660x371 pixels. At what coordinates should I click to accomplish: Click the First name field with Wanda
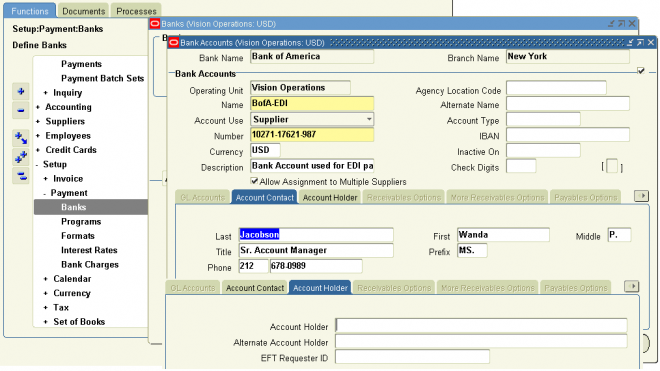click(x=503, y=235)
